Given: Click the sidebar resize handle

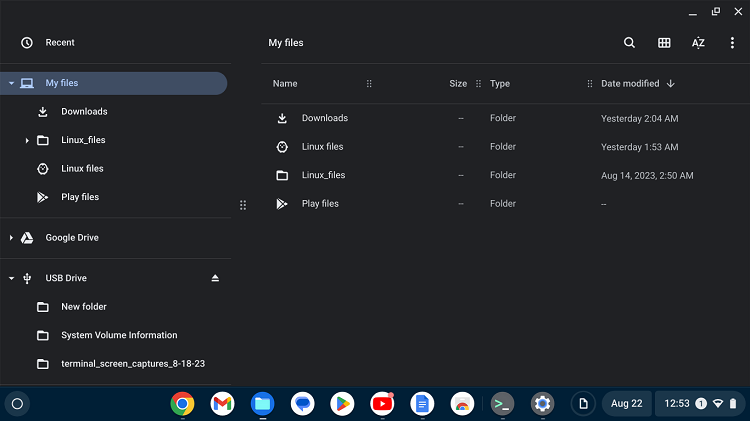Looking at the screenshot, I should coord(243,205).
